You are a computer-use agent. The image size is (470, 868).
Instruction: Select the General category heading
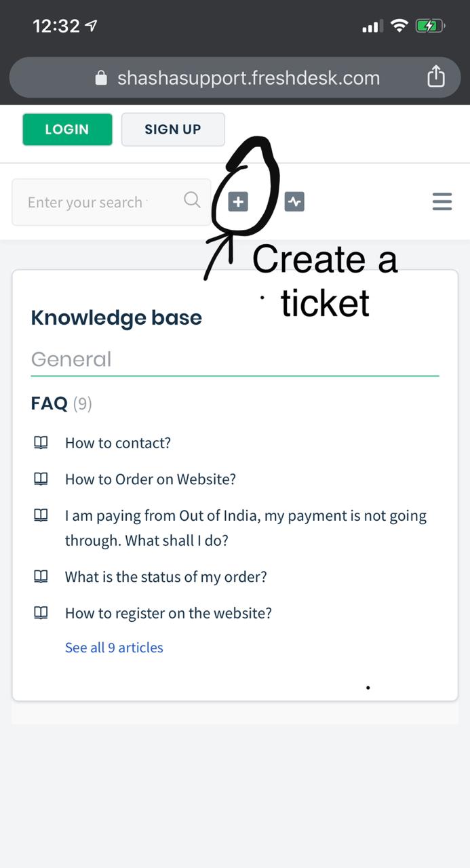[71, 359]
